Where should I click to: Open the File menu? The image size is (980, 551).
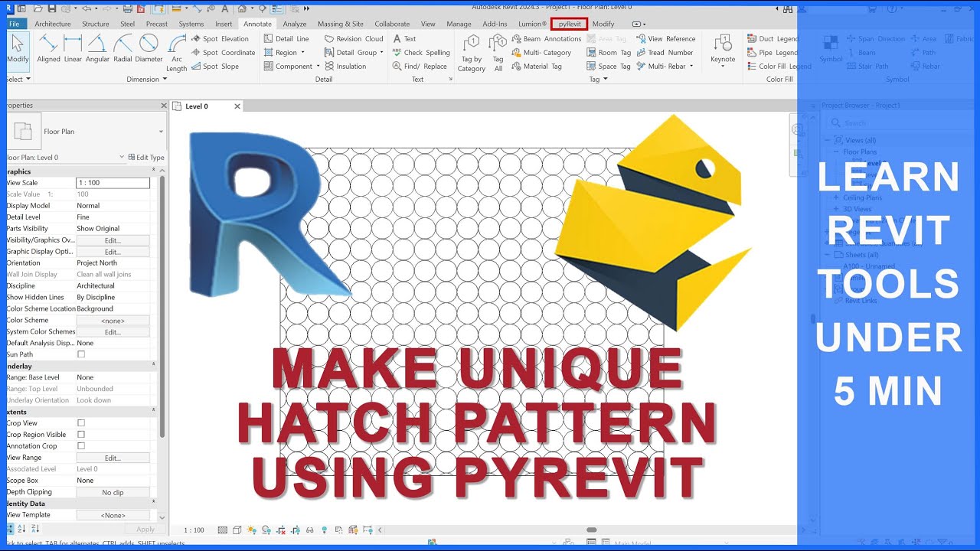tap(15, 24)
